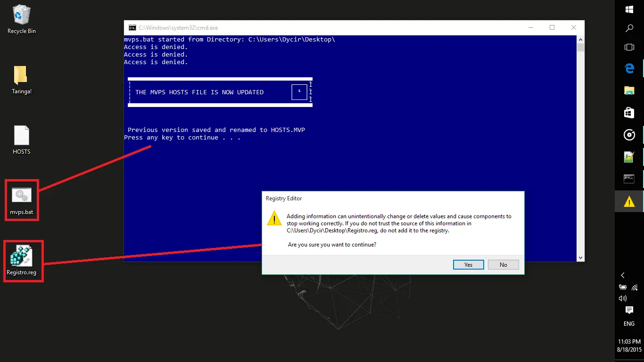This screenshot has width=644, height=362.
Task: Click the cmd window scrollbar up arrow
Action: (580, 40)
